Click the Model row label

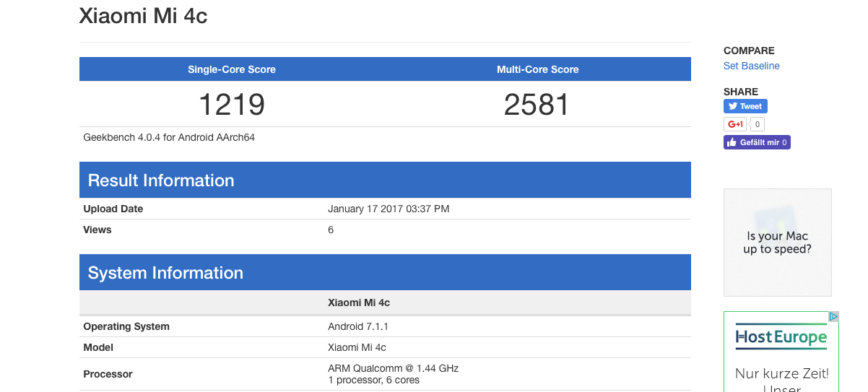coord(98,347)
